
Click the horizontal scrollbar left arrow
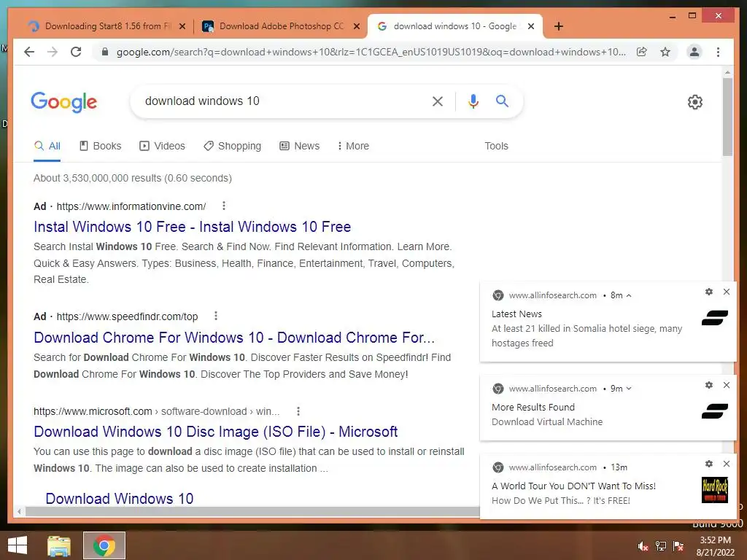click(18, 511)
